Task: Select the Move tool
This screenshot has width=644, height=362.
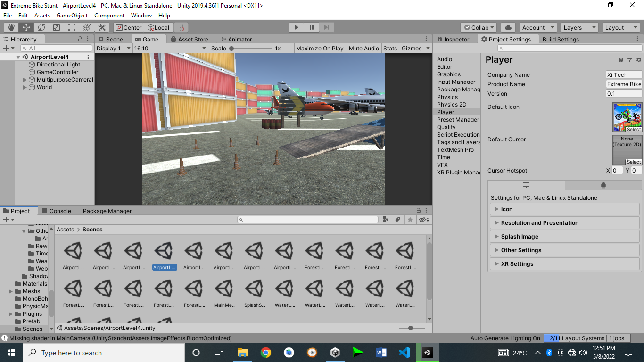Action: point(25,27)
